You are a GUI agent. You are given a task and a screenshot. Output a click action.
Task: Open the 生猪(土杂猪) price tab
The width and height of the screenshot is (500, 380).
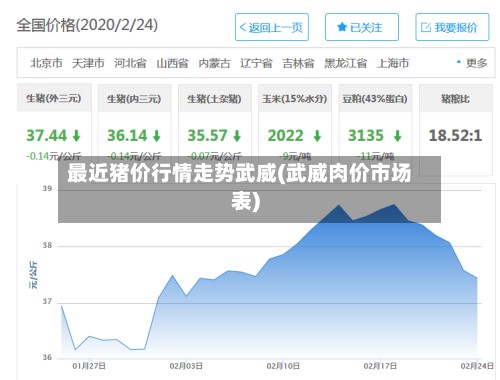[x=215, y=99]
